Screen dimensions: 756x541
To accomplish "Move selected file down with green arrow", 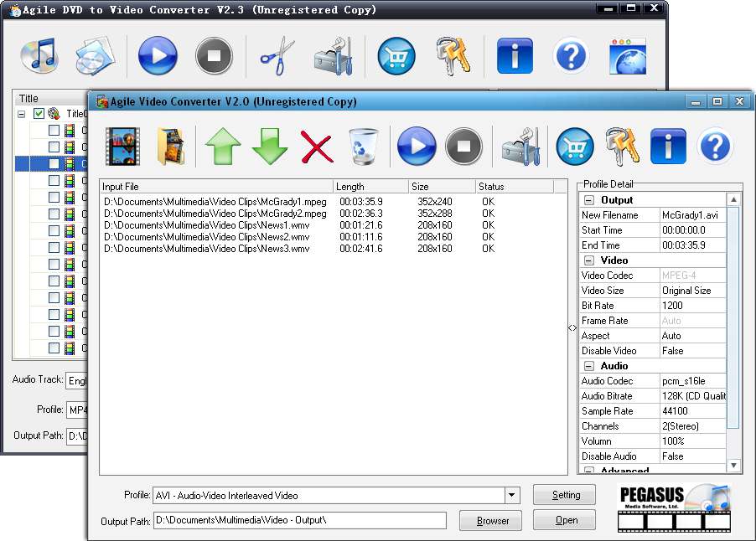I will point(270,146).
